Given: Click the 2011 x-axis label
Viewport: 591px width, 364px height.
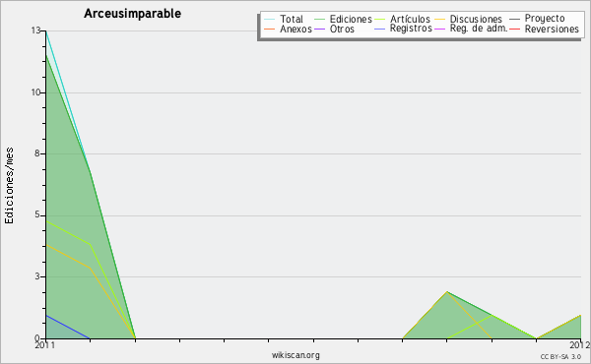Looking at the screenshot, I should (45, 345).
